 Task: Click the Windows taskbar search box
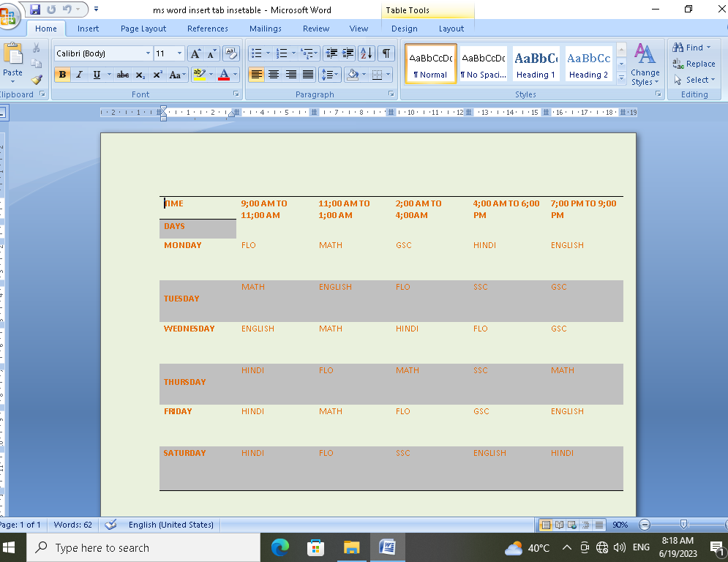click(143, 547)
